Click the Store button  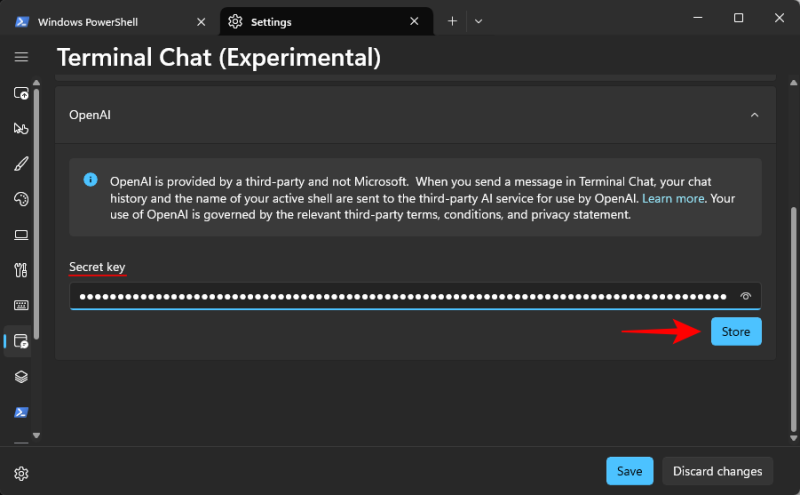click(x=736, y=332)
